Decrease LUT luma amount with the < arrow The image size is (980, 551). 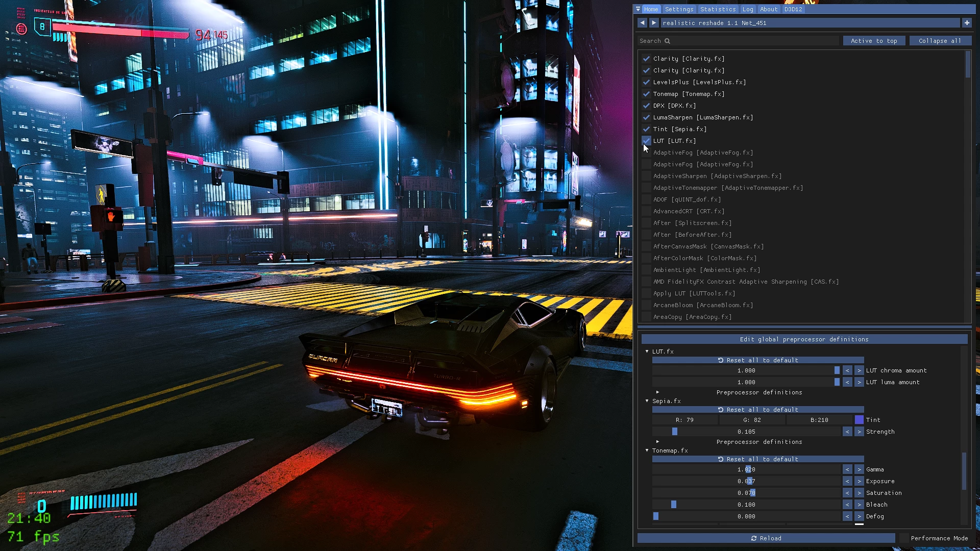(847, 382)
